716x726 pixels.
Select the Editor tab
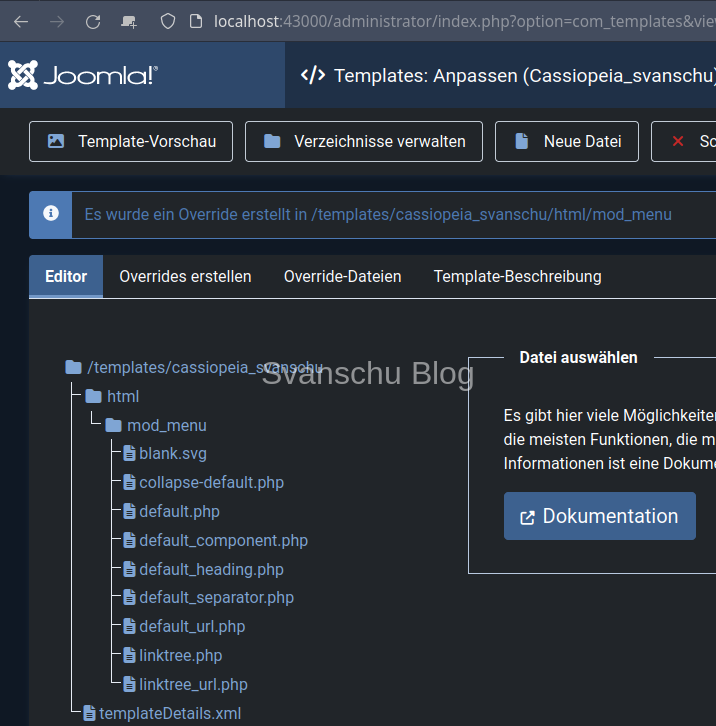[x=66, y=276]
